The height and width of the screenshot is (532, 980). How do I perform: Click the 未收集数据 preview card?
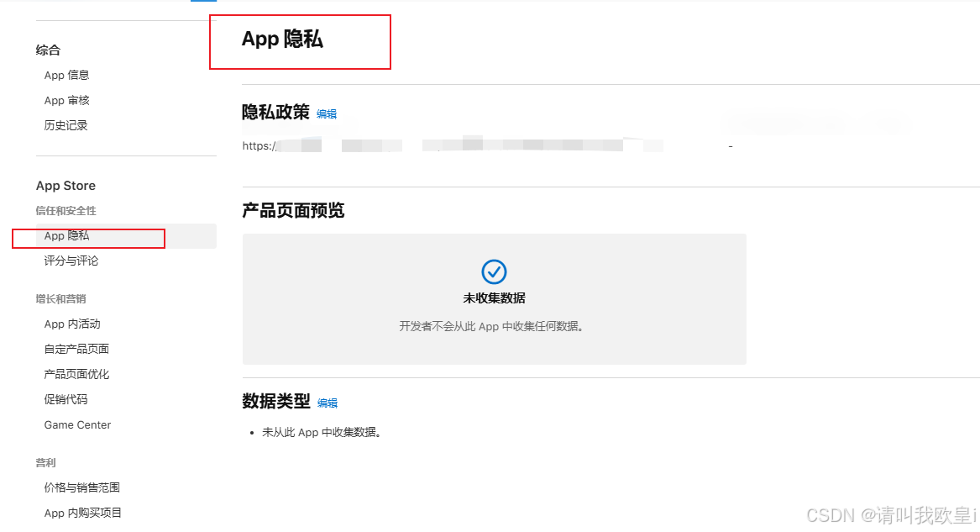pyautogui.click(x=495, y=299)
